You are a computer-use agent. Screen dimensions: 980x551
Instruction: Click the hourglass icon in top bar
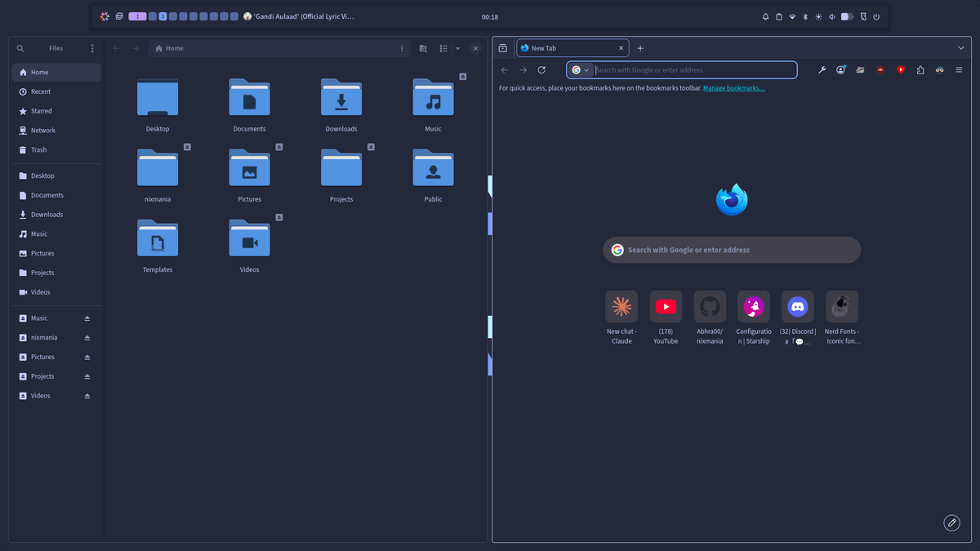[863, 16]
